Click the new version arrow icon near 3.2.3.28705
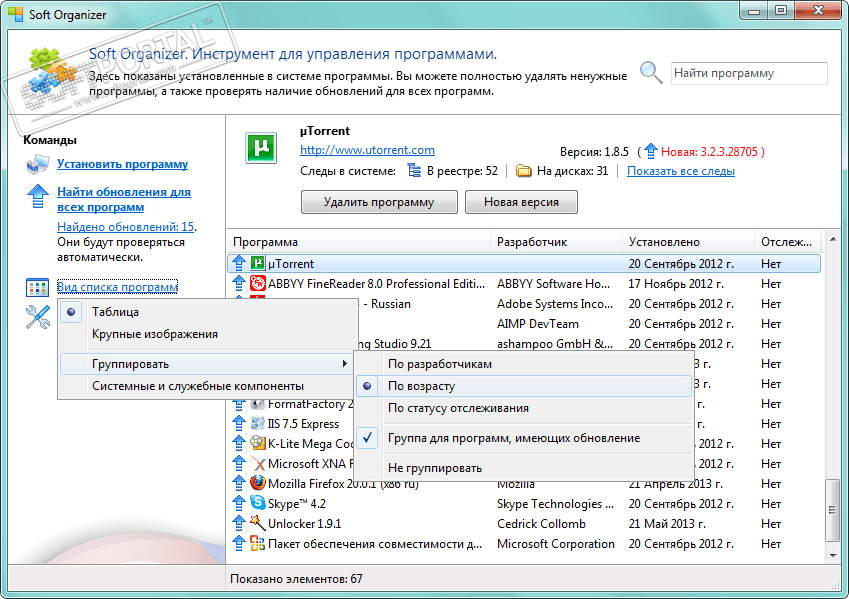 tap(651, 152)
